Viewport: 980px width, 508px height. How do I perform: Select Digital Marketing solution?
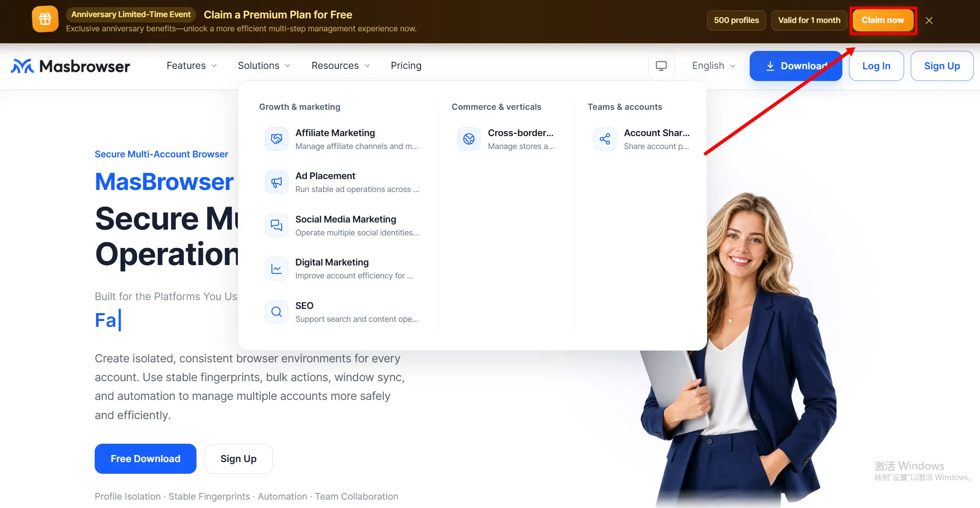(342, 268)
